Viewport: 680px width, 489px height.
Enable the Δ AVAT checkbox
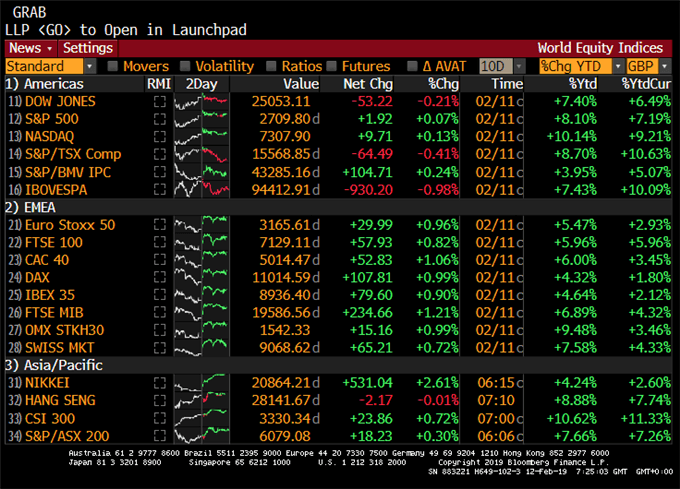click(x=412, y=66)
